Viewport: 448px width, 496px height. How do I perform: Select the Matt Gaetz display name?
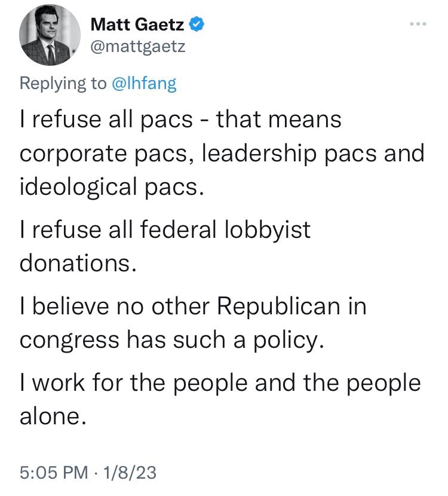tap(137, 25)
